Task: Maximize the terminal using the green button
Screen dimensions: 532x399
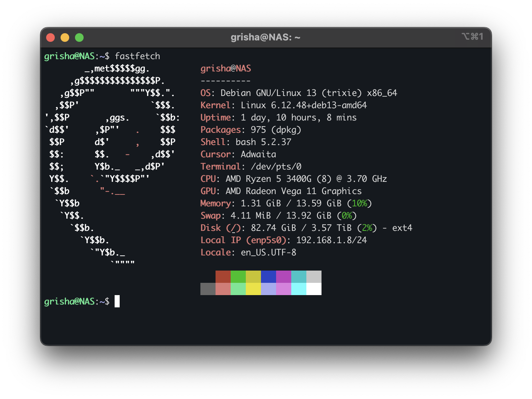Action: tap(79, 38)
